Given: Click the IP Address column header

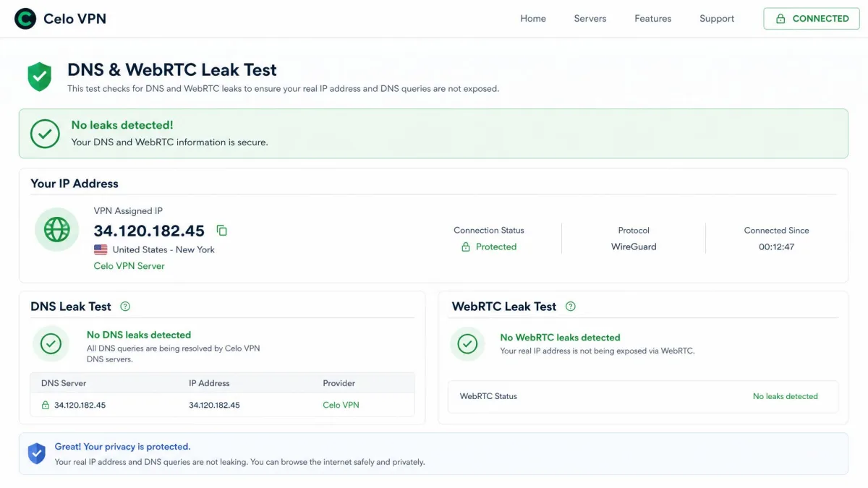Looking at the screenshot, I should click(x=209, y=383).
